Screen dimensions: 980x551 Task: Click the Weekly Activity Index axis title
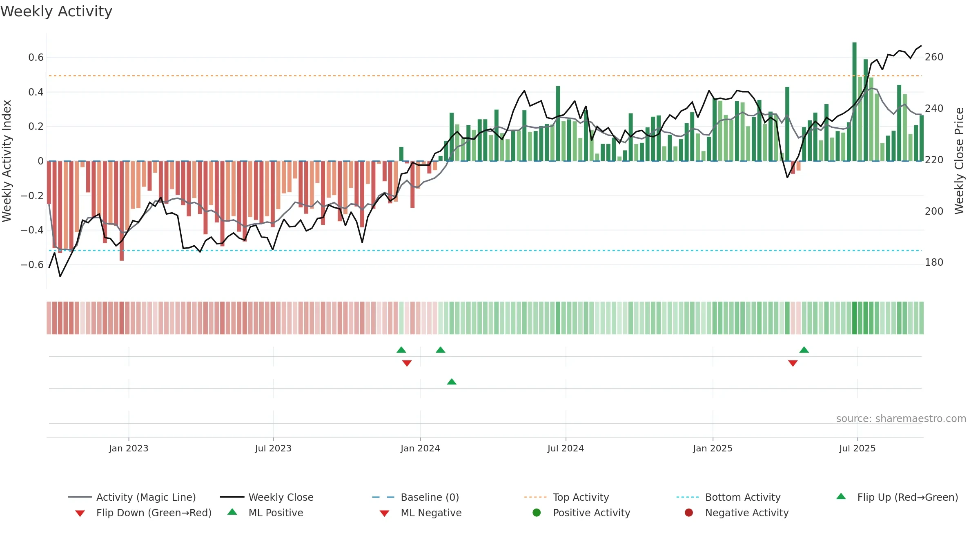tap(7, 161)
